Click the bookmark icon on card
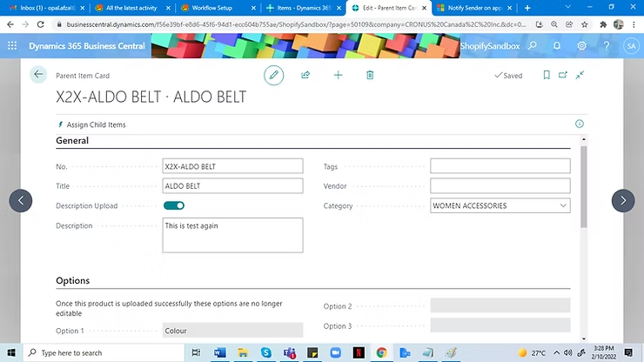The image size is (644, 362). 546,76
